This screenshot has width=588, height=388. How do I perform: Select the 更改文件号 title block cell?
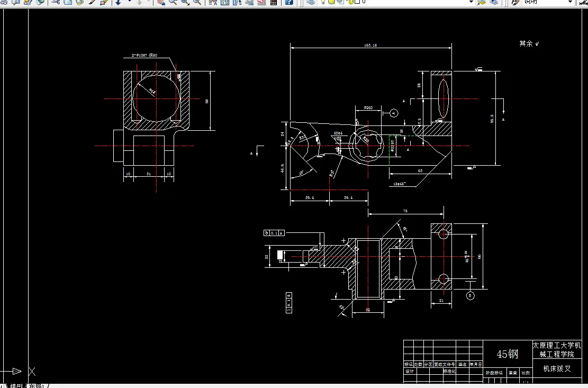pos(445,364)
